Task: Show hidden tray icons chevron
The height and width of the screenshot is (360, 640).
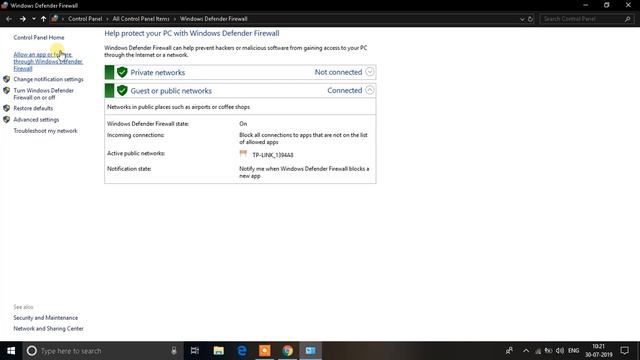Action: pos(526,351)
